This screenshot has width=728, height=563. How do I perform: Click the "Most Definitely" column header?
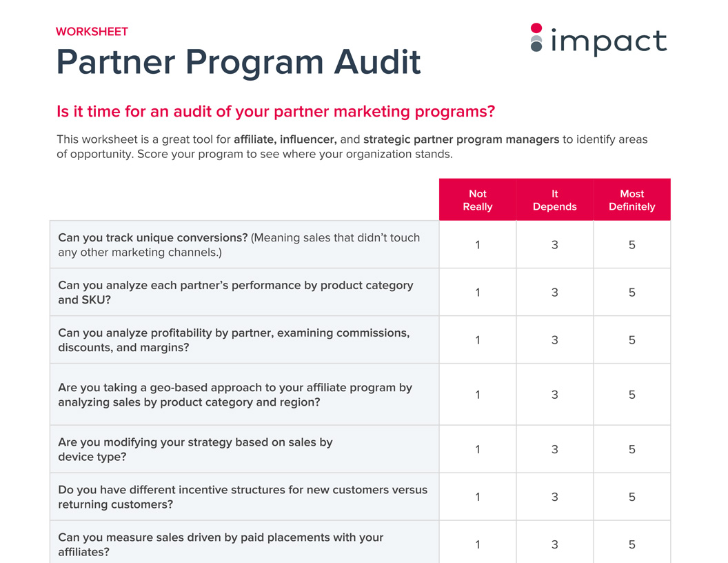pos(631,200)
